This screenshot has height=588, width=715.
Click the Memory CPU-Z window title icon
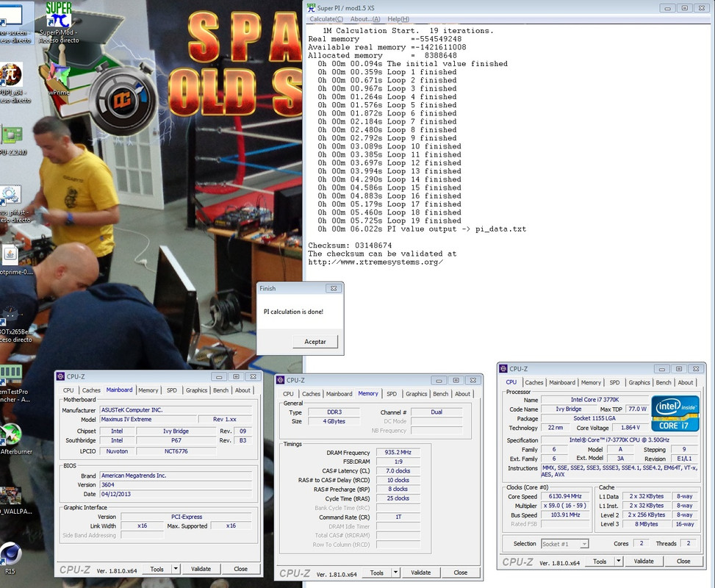pyautogui.click(x=280, y=380)
